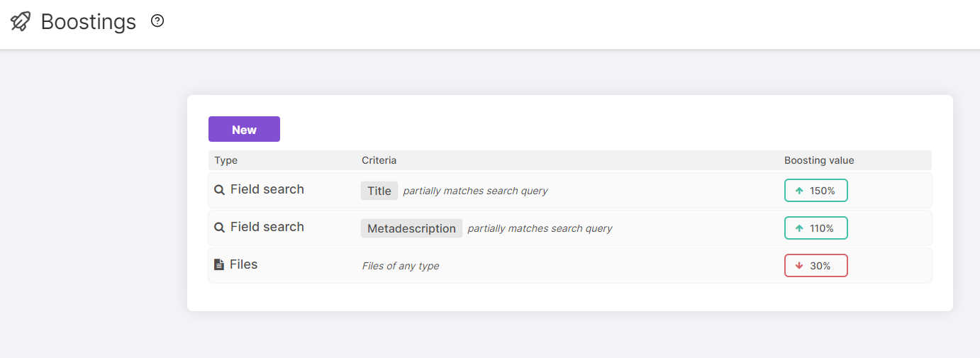The image size is (980, 358).
Task: Open the 150% boosting value badge
Action: [815, 191]
